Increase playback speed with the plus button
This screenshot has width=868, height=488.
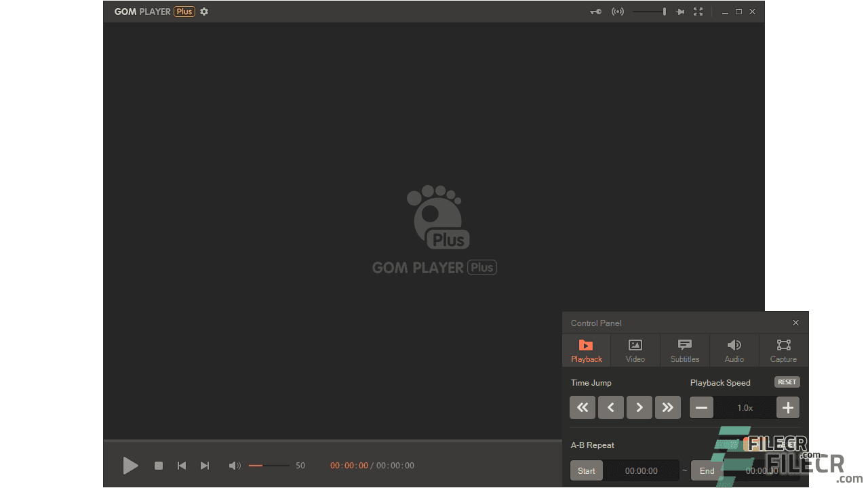[787, 407]
